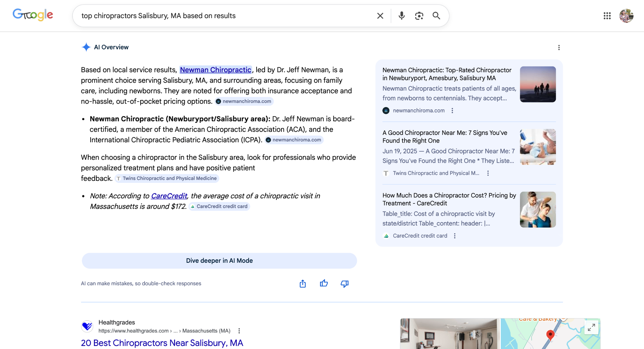Expand the map to fullscreen
The image size is (644, 349).
click(592, 327)
